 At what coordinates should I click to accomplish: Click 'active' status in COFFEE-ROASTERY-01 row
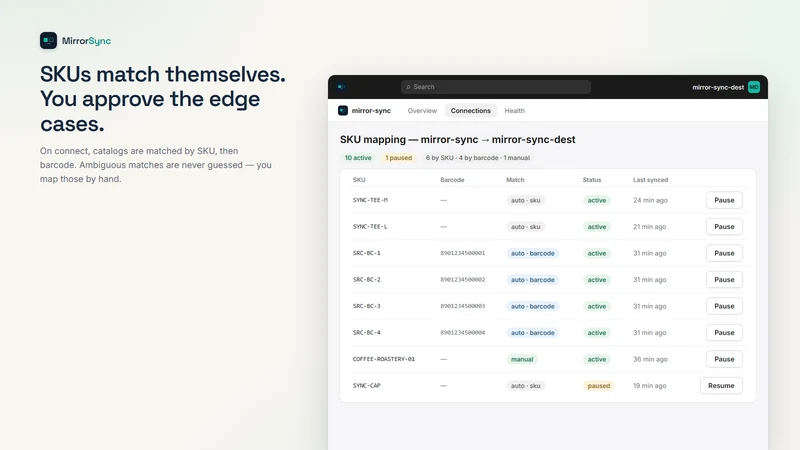[x=596, y=360]
